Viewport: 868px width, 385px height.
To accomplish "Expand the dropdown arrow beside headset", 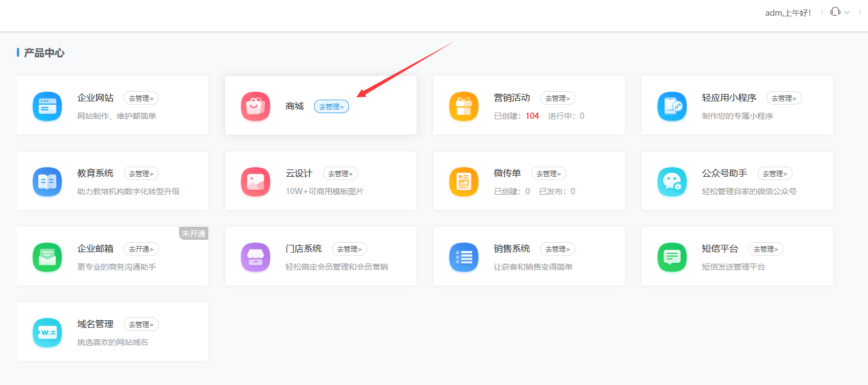I will coord(847,12).
